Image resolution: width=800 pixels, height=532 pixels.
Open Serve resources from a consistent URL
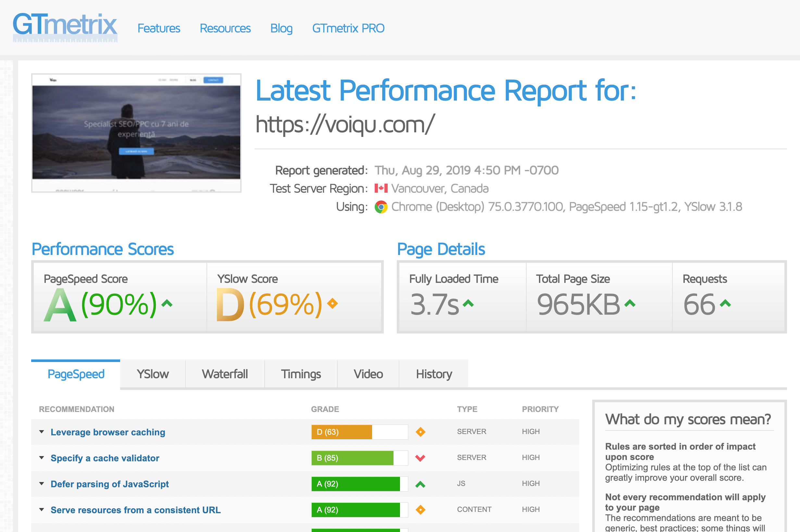pos(135,510)
